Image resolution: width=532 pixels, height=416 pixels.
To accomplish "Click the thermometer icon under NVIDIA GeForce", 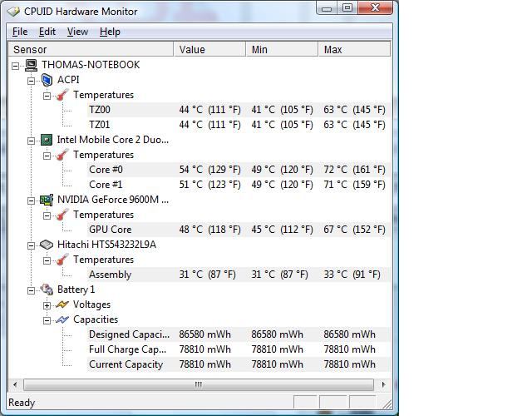I will [62, 215].
